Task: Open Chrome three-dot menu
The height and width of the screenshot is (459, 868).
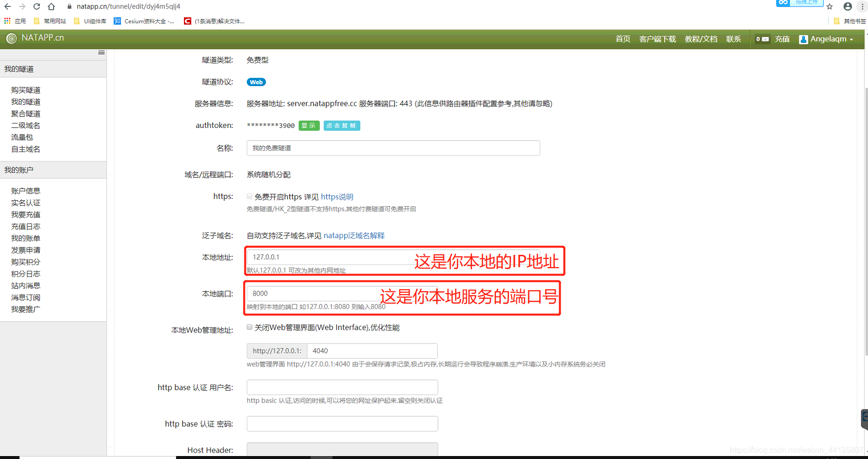Action: click(x=862, y=6)
